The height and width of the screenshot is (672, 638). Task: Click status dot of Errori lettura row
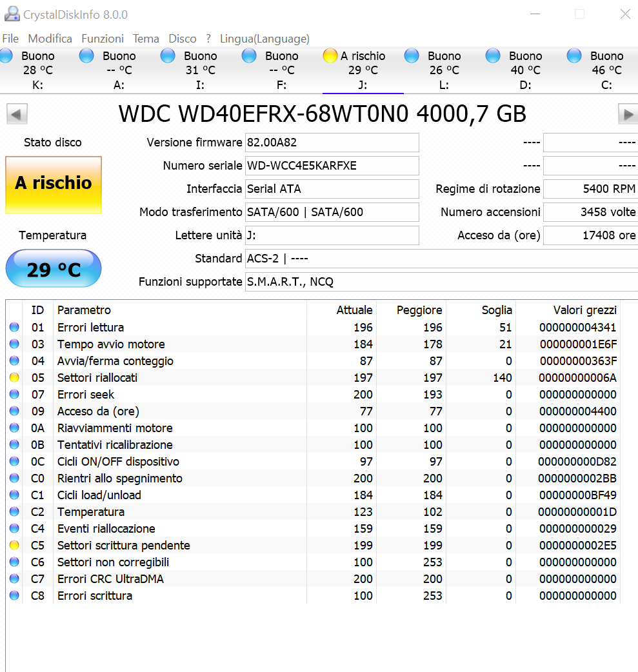click(x=14, y=328)
